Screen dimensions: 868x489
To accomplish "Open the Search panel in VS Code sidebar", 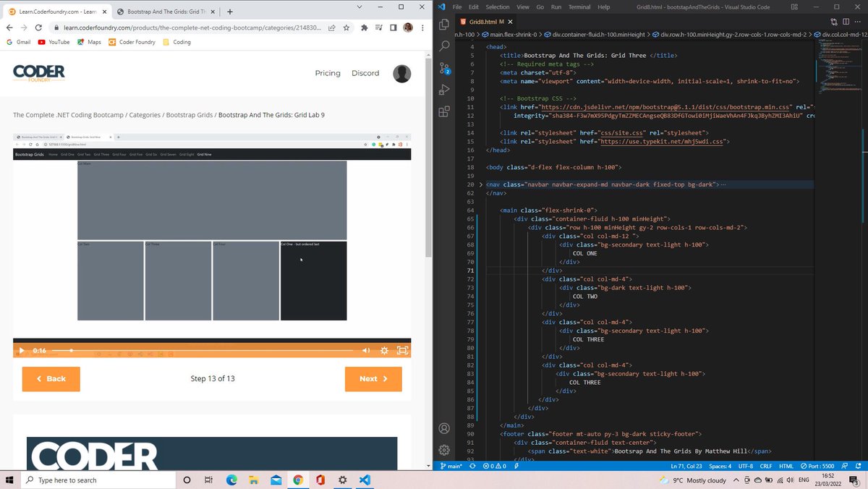I will [x=444, y=45].
